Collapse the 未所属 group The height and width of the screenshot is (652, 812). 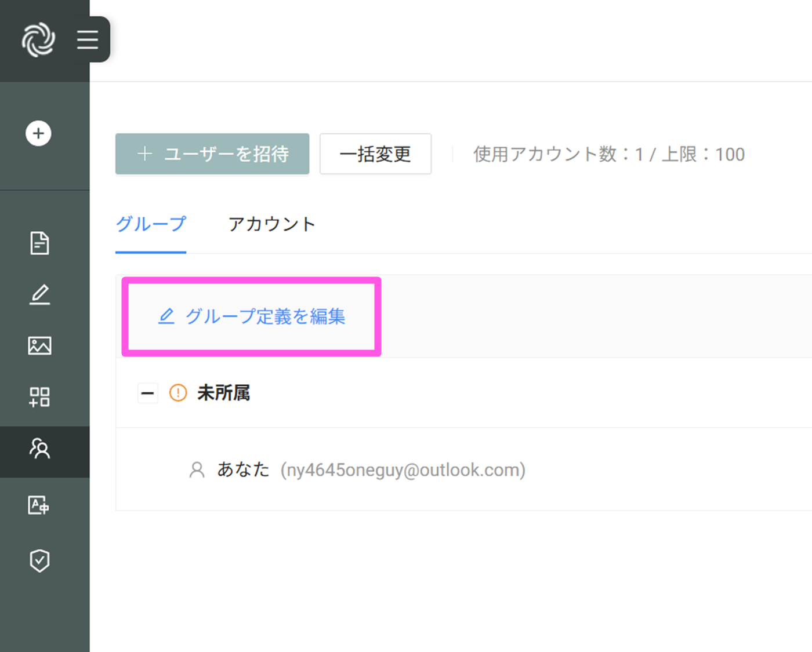coord(148,394)
